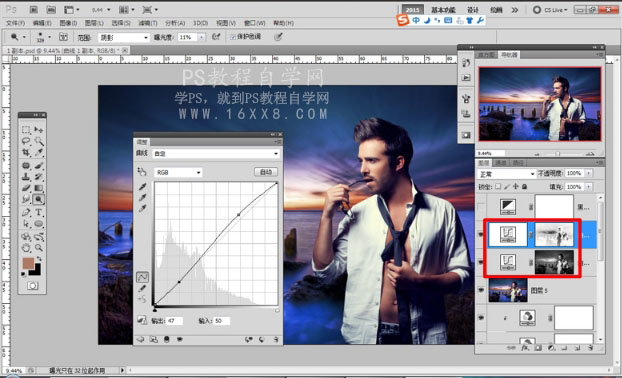Select the Rectangular Marquee tool
The width and height of the screenshot is (622, 378).
pos(26,130)
